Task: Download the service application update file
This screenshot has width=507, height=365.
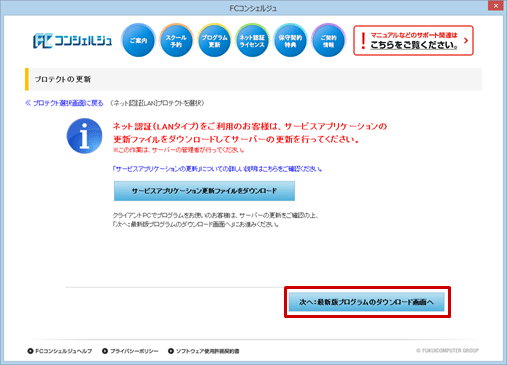Action: (204, 191)
